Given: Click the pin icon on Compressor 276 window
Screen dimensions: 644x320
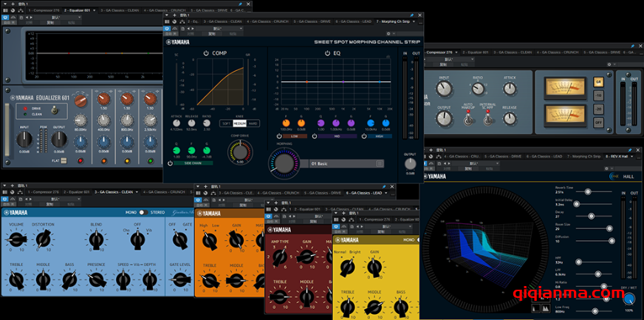Looking at the screenshot, I should point(633,45).
